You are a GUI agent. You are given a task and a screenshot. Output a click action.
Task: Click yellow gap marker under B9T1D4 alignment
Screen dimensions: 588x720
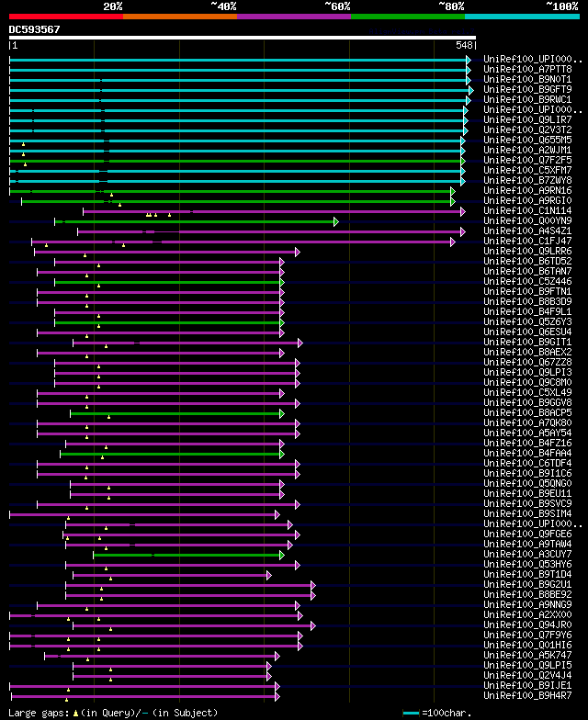pos(110,579)
